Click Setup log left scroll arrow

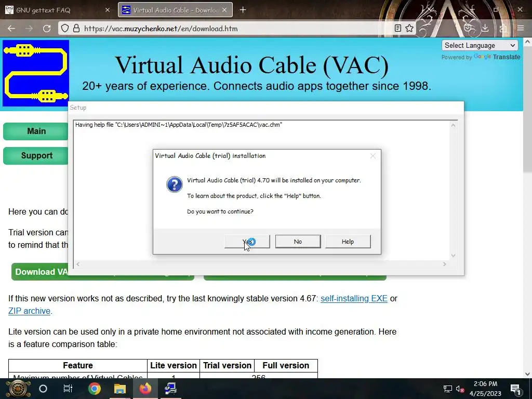click(78, 264)
